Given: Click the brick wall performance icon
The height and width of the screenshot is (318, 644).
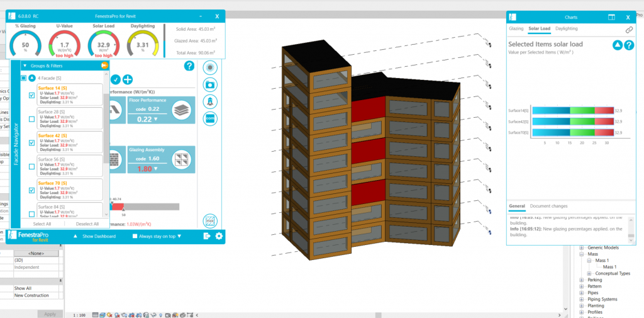Looking at the screenshot, I should coord(116,159).
